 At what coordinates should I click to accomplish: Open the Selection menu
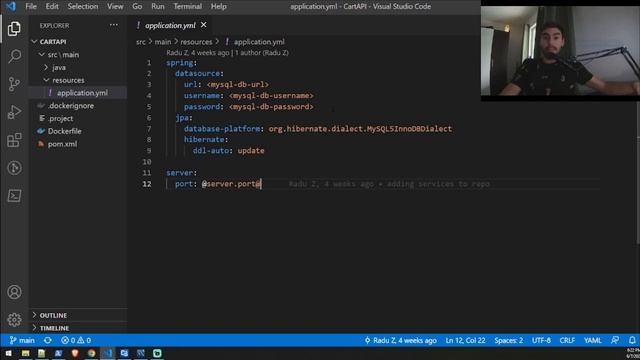point(83,6)
